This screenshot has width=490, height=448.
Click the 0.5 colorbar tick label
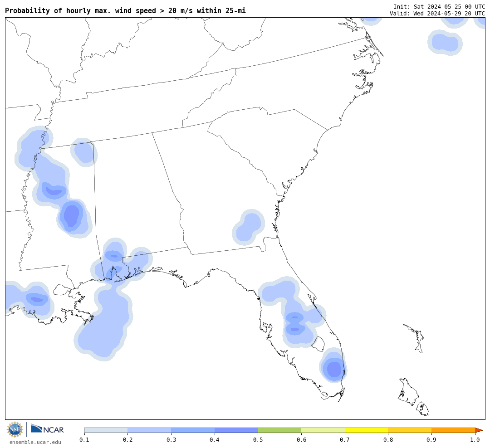pyautogui.click(x=258, y=440)
